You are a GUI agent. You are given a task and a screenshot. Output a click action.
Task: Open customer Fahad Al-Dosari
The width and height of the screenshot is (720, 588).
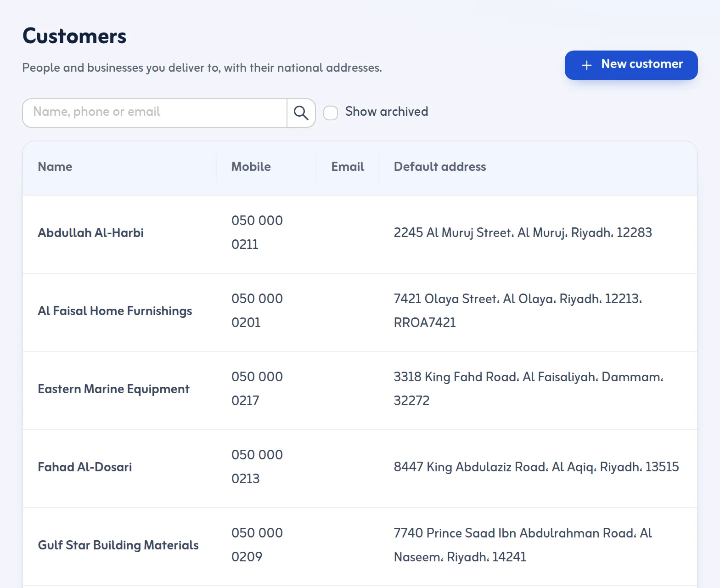85,467
